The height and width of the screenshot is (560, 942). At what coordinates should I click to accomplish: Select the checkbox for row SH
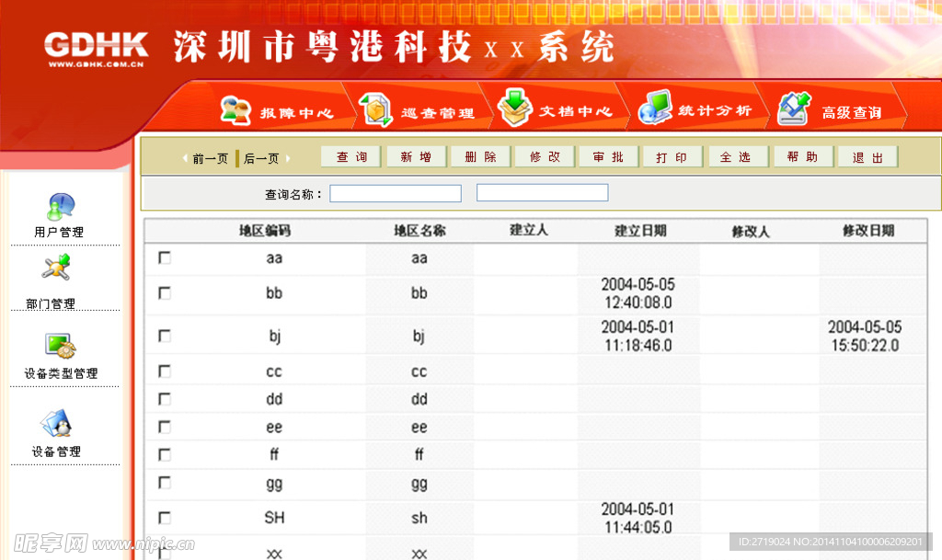pos(165,518)
